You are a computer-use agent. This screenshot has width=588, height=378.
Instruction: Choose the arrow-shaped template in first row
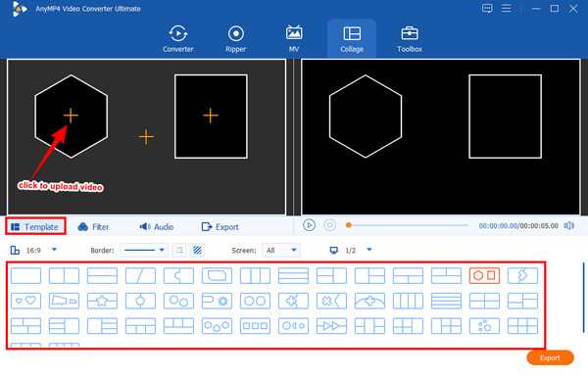tap(522, 275)
